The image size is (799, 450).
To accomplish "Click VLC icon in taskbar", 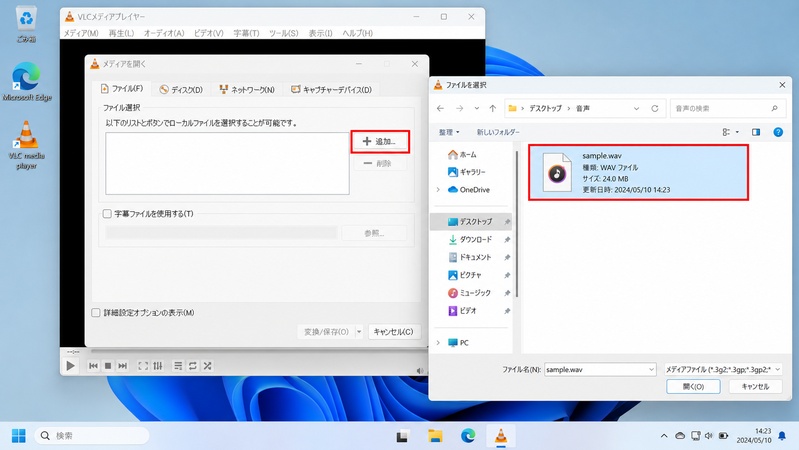I will coord(501,436).
